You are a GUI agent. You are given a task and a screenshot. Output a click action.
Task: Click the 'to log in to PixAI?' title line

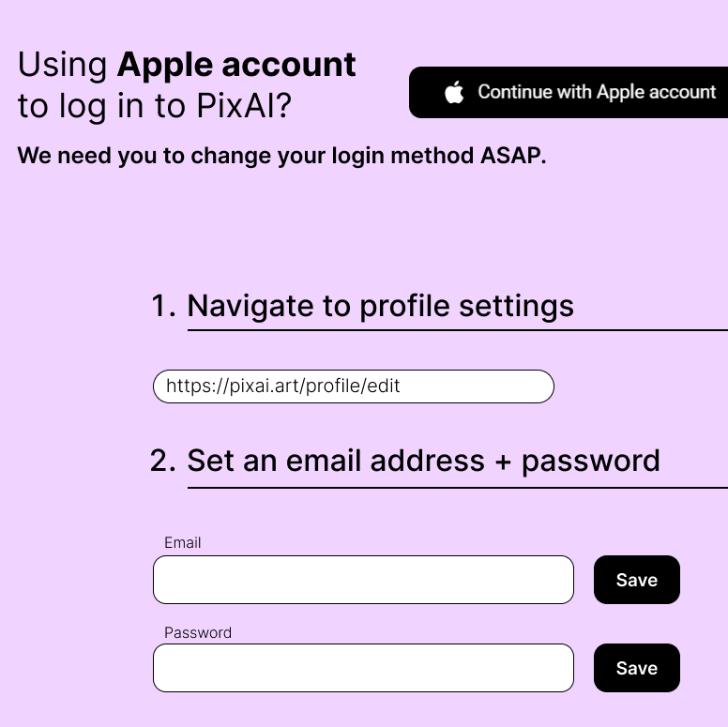(x=154, y=106)
